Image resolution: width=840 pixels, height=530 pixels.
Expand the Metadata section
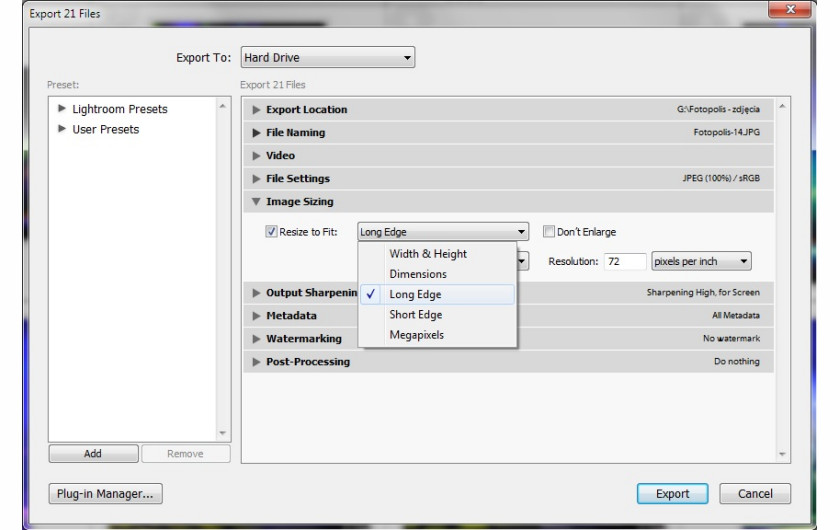(x=256, y=316)
